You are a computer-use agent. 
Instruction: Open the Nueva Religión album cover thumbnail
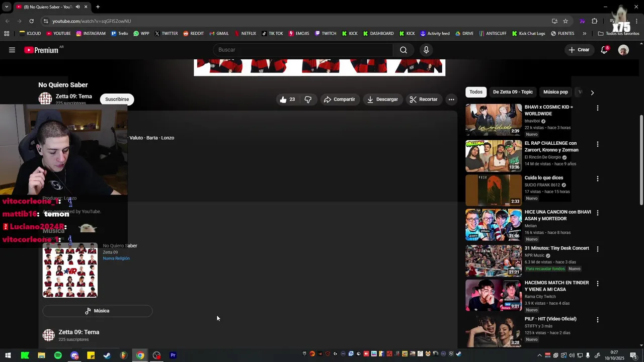point(70,270)
